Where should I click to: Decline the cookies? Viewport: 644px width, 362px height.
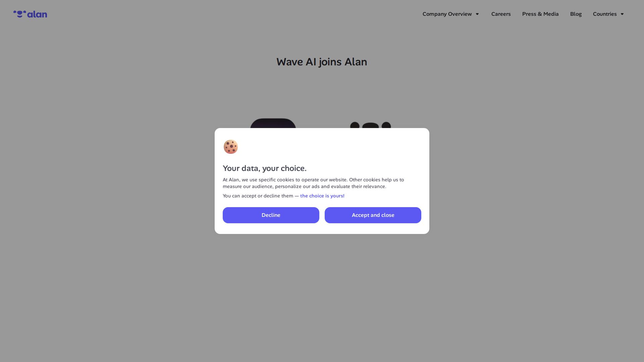click(271, 215)
